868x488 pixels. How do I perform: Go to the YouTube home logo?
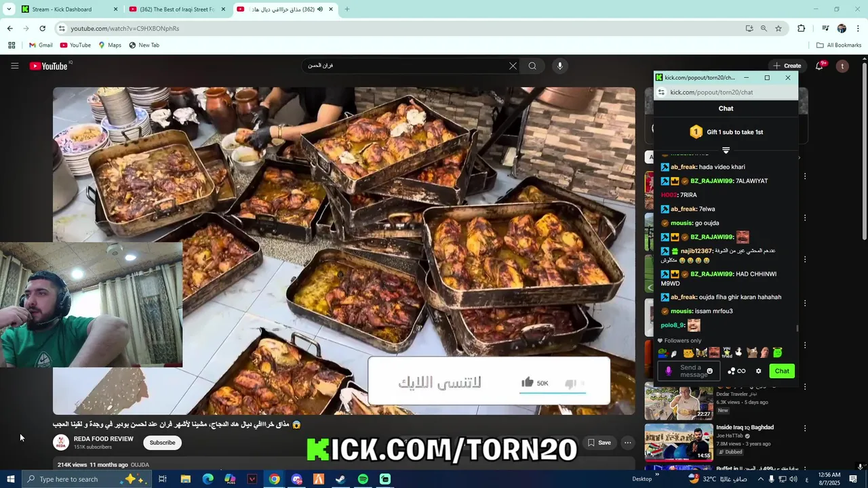pyautogui.click(x=49, y=66)
